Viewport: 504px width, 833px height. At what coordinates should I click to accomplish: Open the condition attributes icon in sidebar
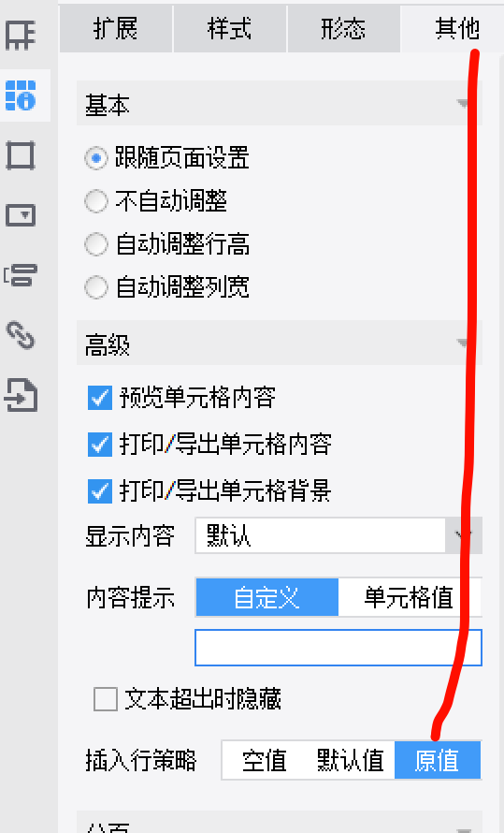[x=21, y=275]
